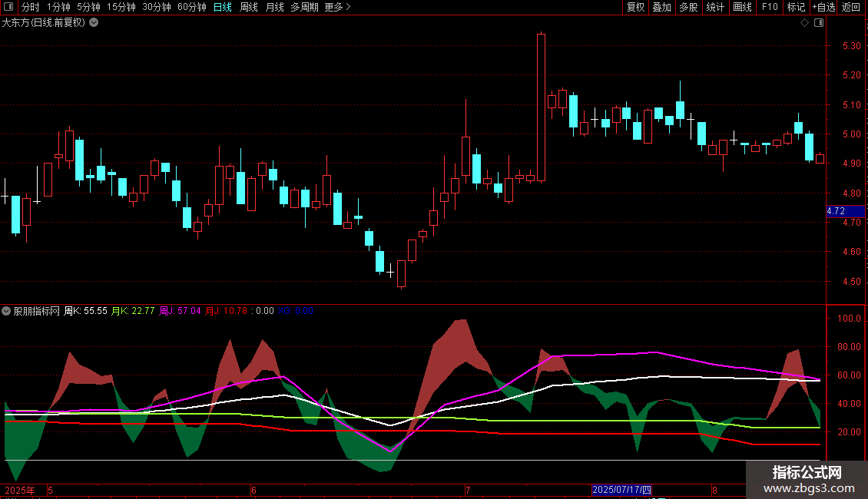Image resolution: width=868 pixels, height=499 pixels.
Task: Click month 6 on the time axis
Action: click(x=253, y=490)
